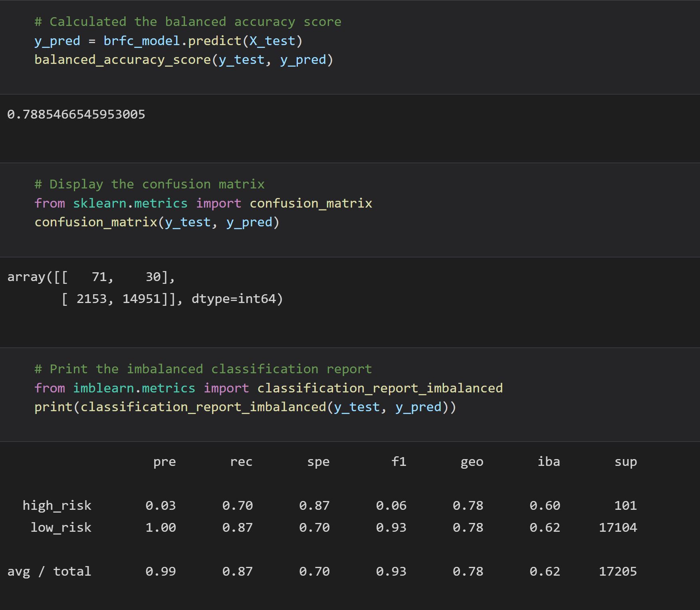Click the Display confusion matrix comment
This screenshot has height=610, width=700.
[x=149, y=184]
